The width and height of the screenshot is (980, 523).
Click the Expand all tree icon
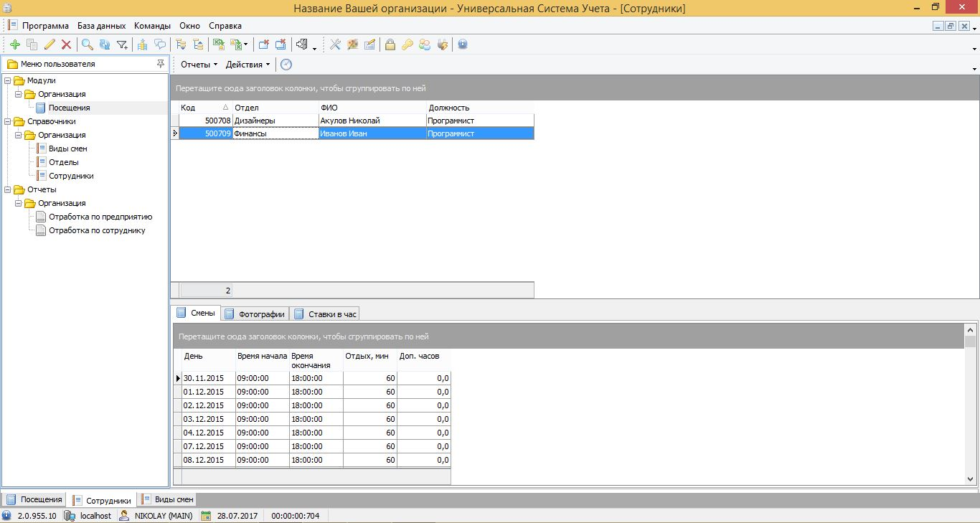click(x=181, y=44)
